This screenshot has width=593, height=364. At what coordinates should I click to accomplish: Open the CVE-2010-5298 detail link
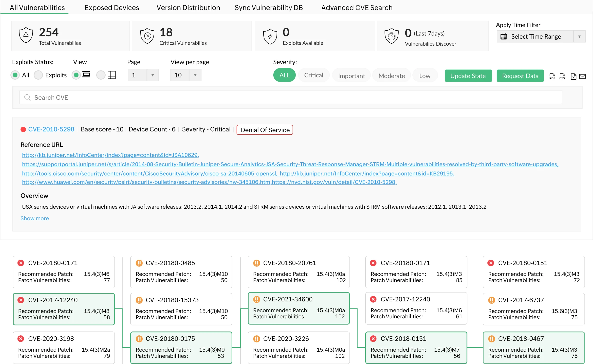click(x=51, y=129)
